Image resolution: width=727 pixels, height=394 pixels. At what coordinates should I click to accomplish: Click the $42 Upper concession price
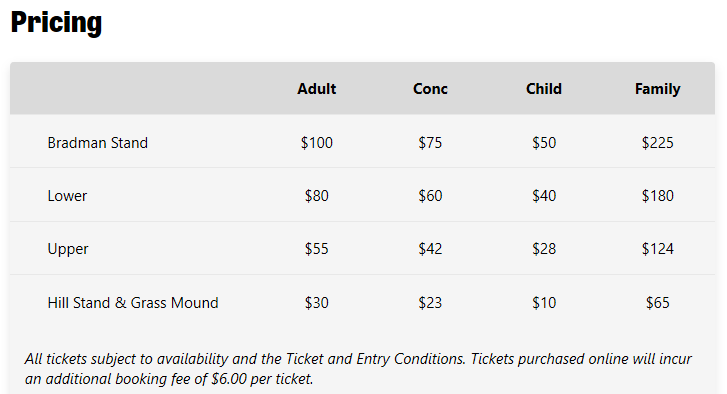coord(430,249)
